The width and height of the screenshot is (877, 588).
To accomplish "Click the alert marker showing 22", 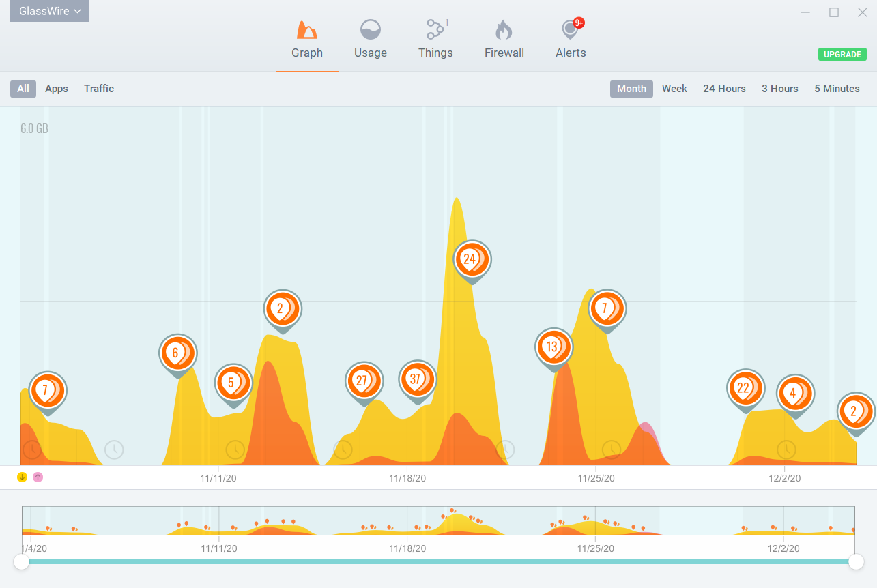I will [745, 388].
